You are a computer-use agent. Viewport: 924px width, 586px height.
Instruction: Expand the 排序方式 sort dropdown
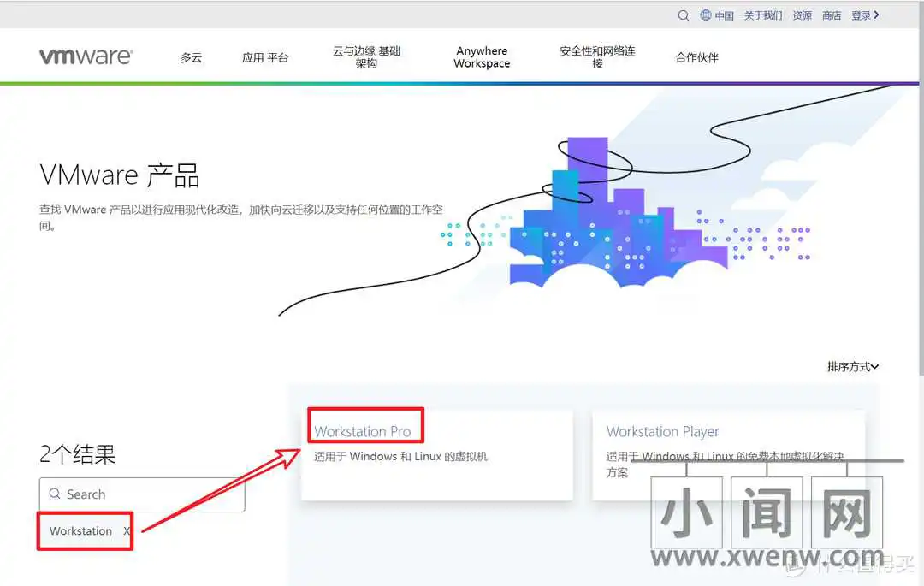(853, 367)
